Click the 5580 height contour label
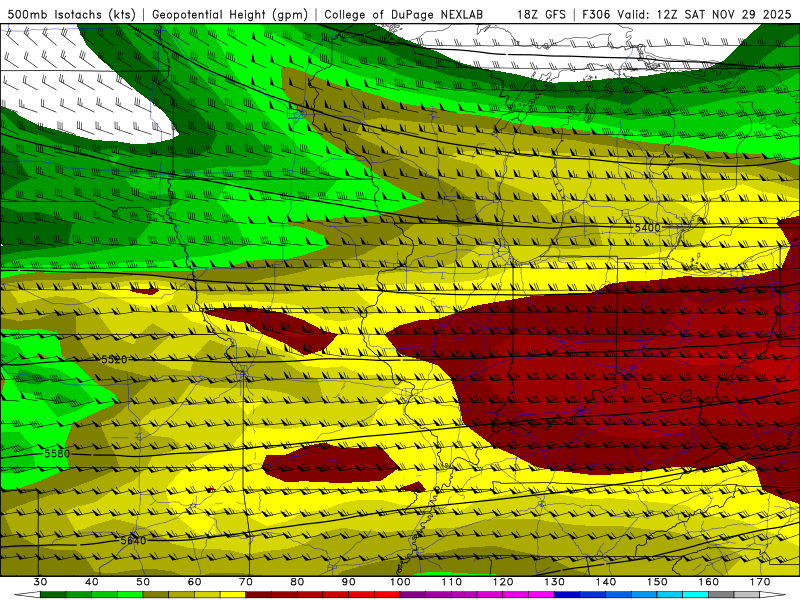Screen dimensions: 800x600 (x=57, y=453)
